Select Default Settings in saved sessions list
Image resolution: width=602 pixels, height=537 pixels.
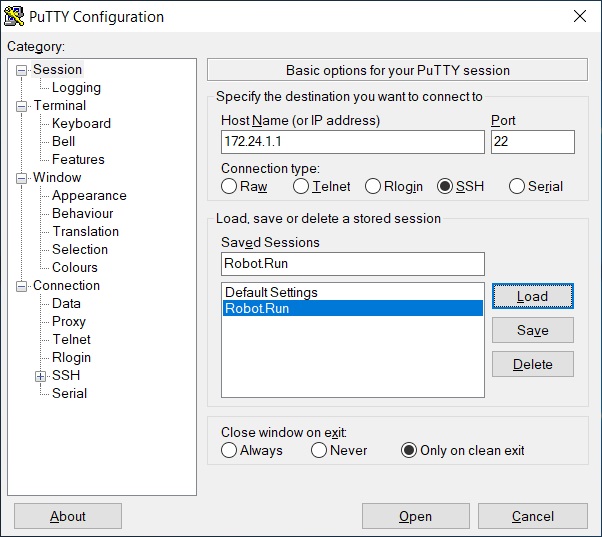point(352,292)
